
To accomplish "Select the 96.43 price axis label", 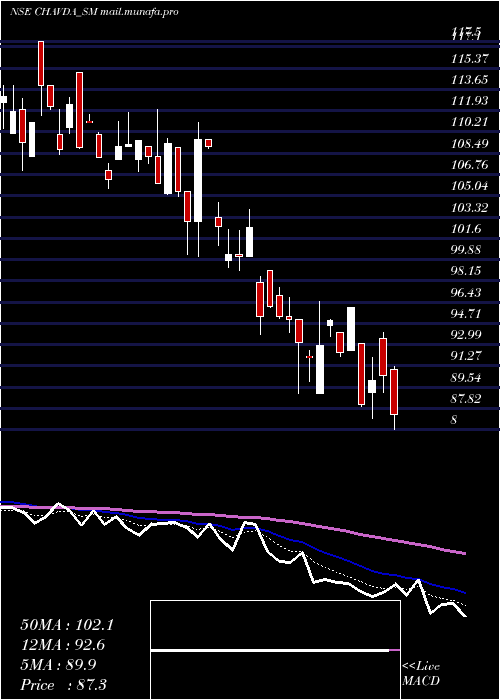I will (466, 292).
